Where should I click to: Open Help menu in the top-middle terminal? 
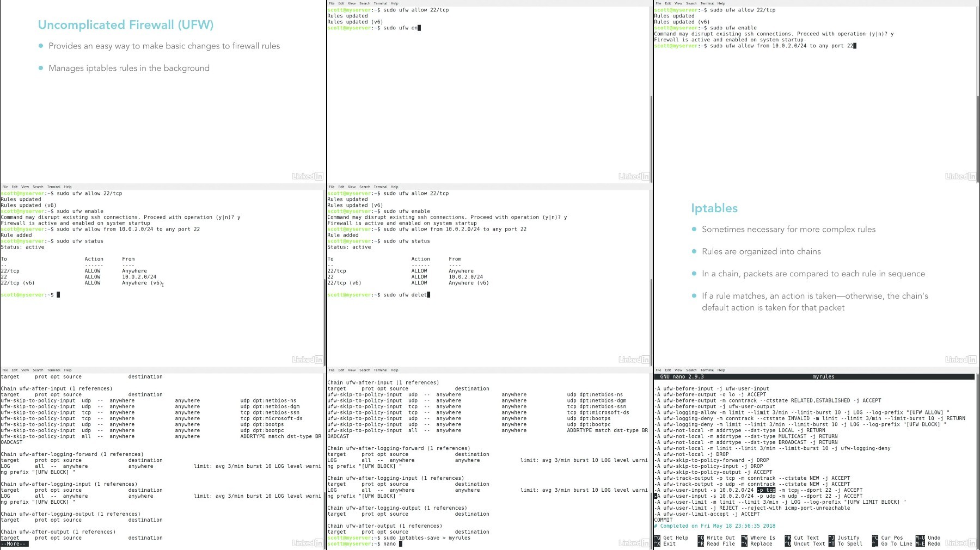pyautogui.click(x=394, y=3)
